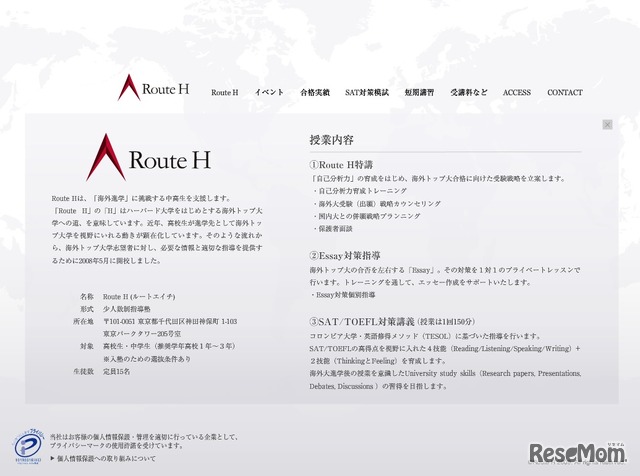
Task: Select 短期講習 in navigation
Action: coord(419,93)
